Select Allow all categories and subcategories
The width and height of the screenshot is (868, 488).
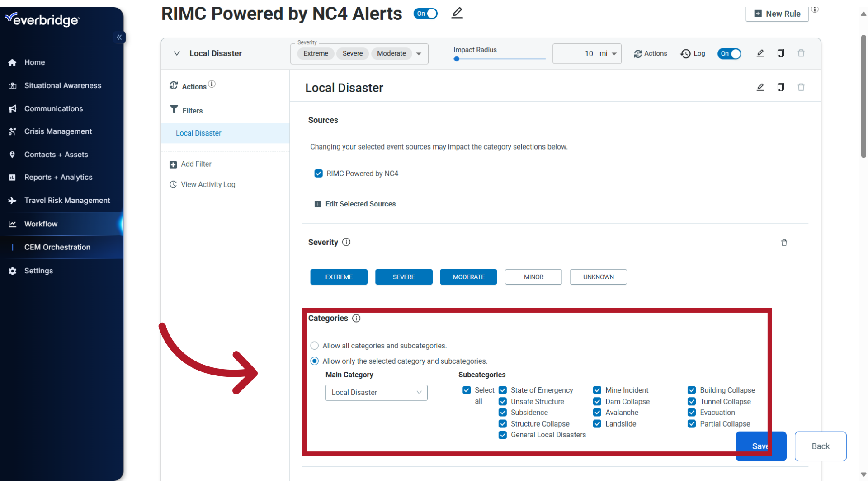[315, 346]
